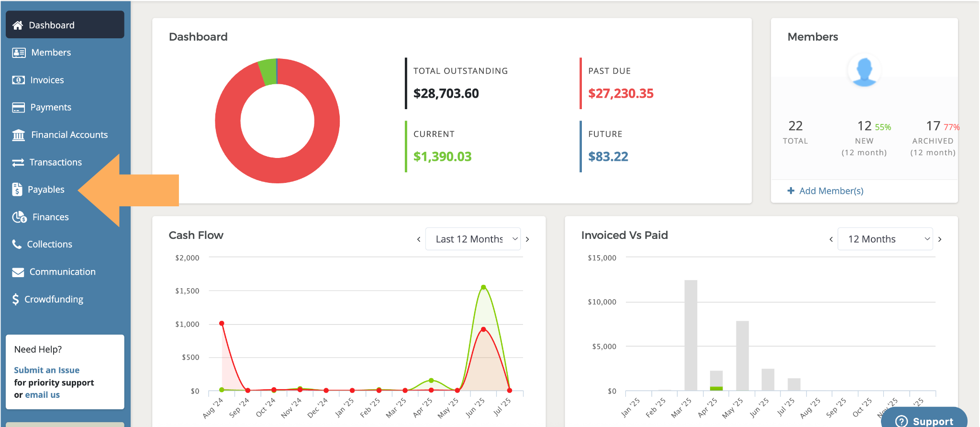980x427 pixels.
Task: Click the Invoices money icon
Action: (18, 80)
